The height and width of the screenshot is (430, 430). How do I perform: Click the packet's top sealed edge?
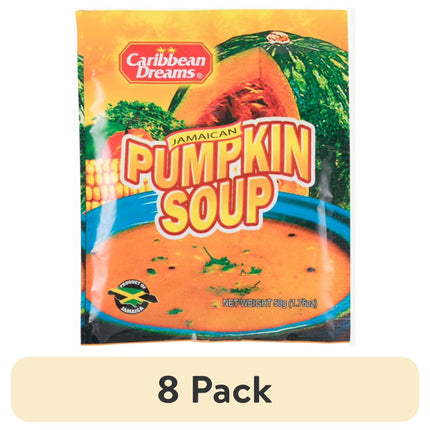[x=212, y=15]
